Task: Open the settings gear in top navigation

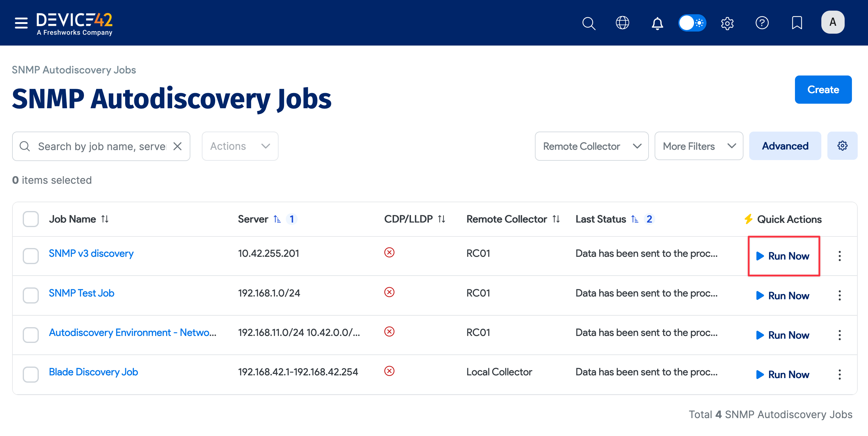Action: pos(727,23)
